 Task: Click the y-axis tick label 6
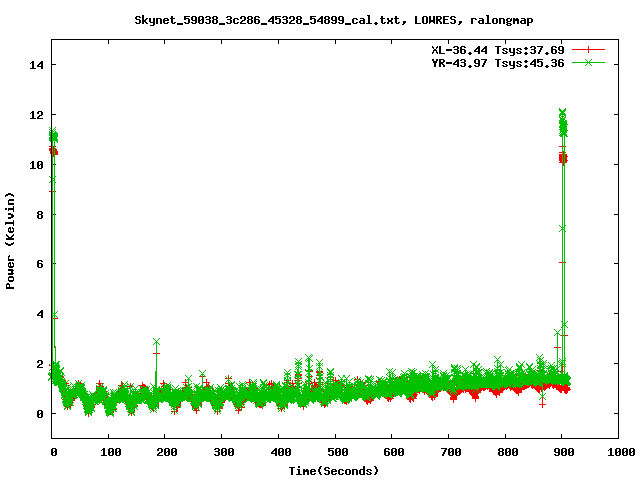click(x=40, y=264)
